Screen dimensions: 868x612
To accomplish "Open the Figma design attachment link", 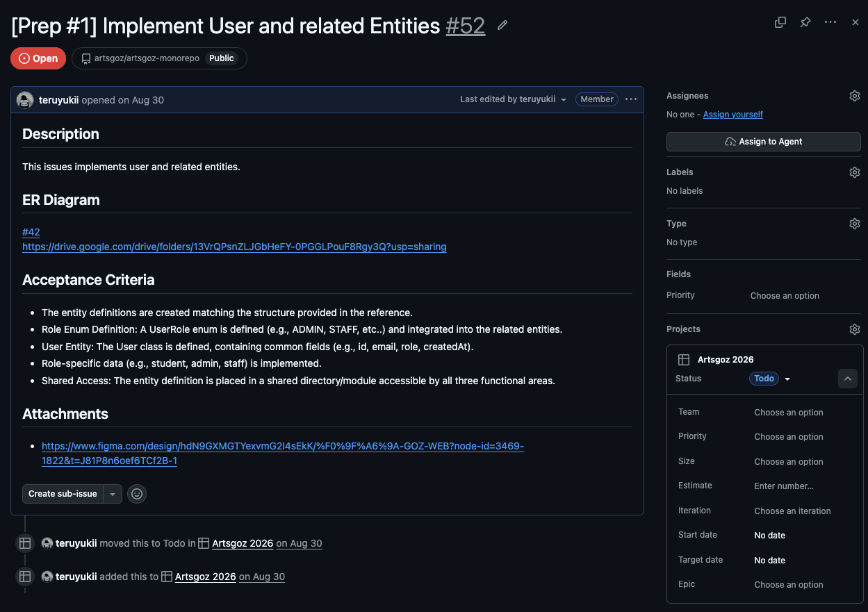I will click(283, 453).
